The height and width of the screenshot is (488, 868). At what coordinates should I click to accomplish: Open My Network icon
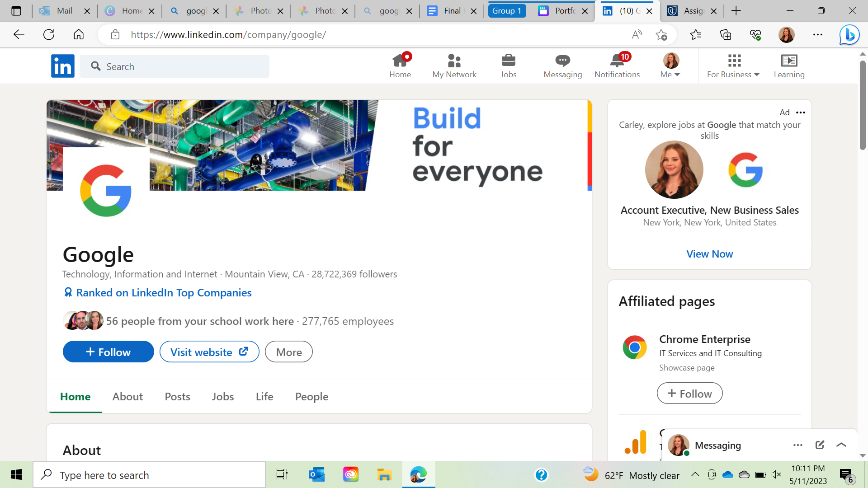(x=454, y=66)
